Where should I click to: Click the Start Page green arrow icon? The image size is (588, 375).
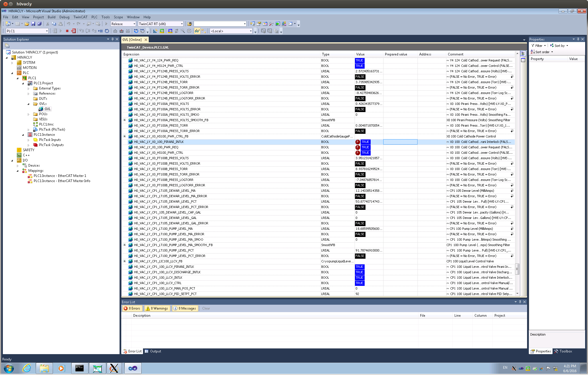tap(278, 24)
